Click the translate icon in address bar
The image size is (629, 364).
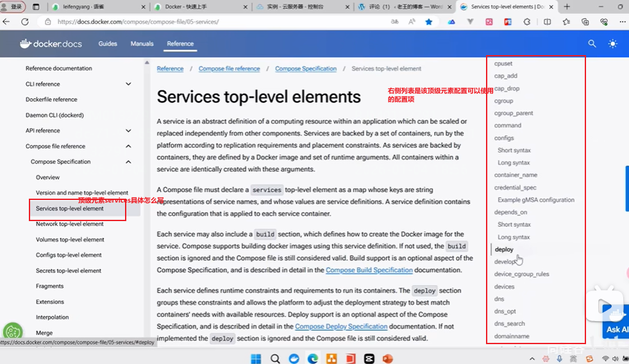[395, 22]
